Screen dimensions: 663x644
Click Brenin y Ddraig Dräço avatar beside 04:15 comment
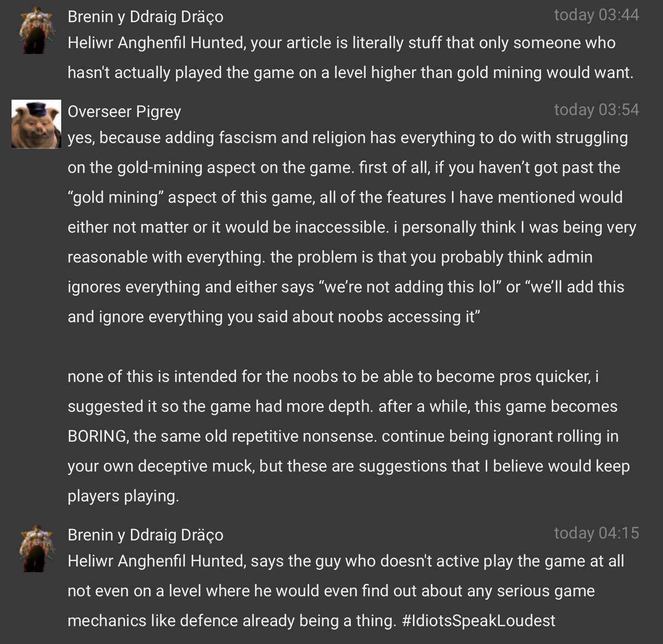(36, 548)
